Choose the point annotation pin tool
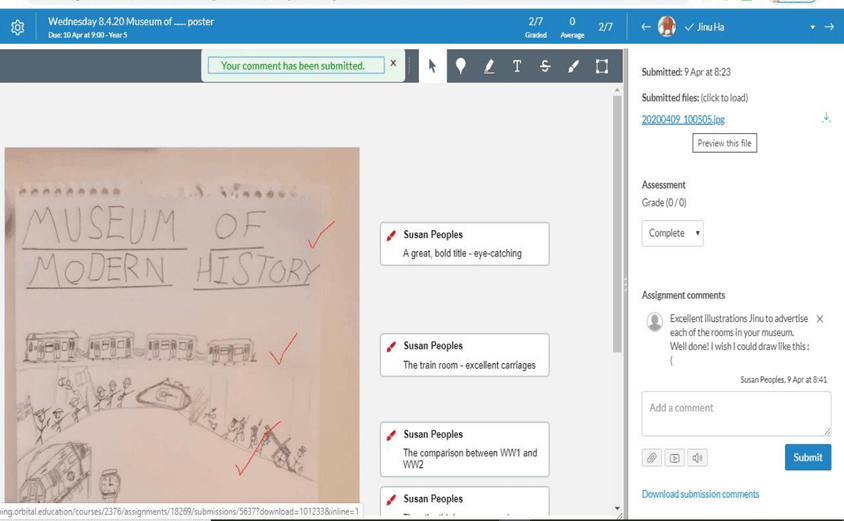This screenshot has width=844, height=521. coord(460,66)
